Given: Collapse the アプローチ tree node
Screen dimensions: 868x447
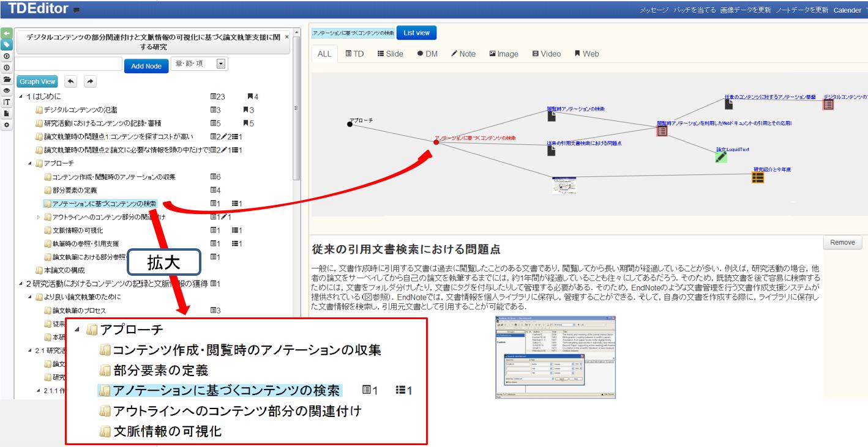Looking at the screenshot, I should coord(30,163).
